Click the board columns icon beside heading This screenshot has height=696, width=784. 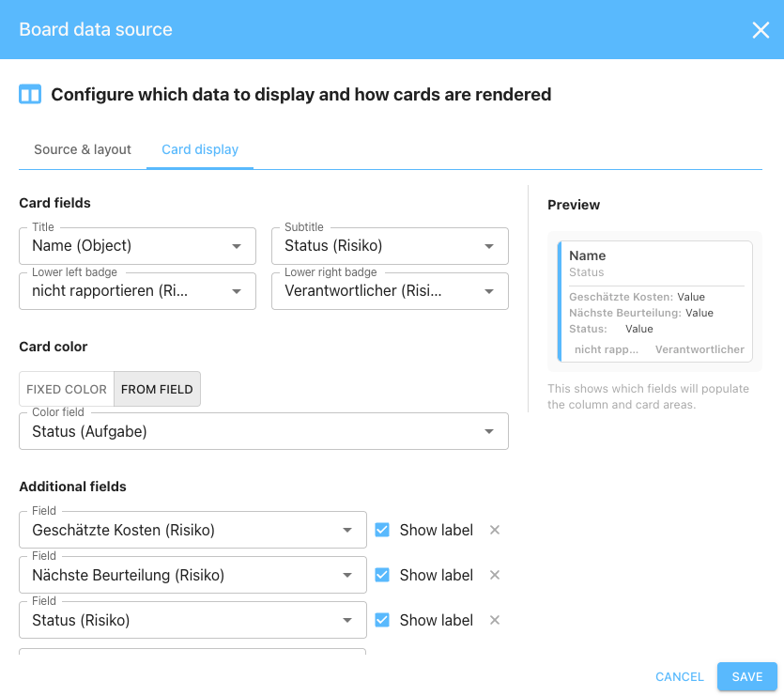click(30, 94)
